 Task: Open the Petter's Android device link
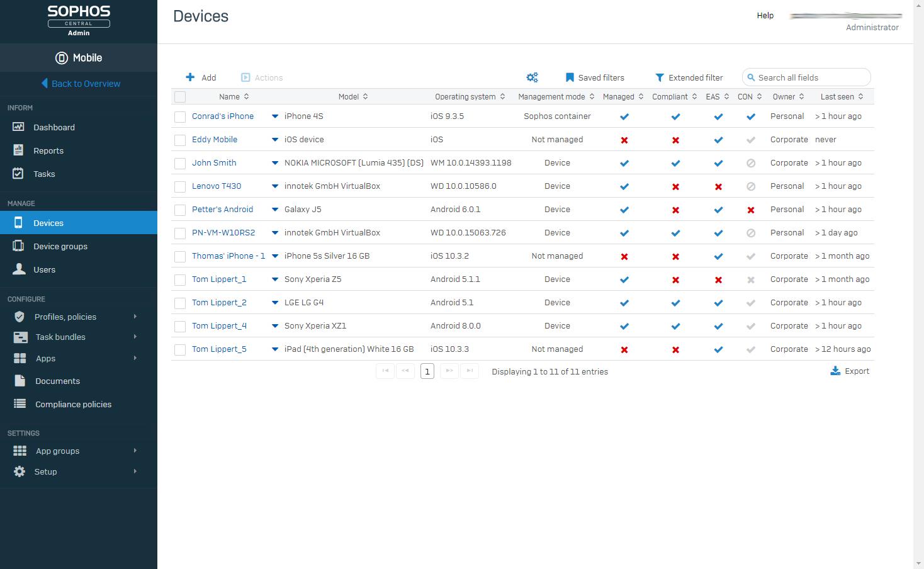222,209
